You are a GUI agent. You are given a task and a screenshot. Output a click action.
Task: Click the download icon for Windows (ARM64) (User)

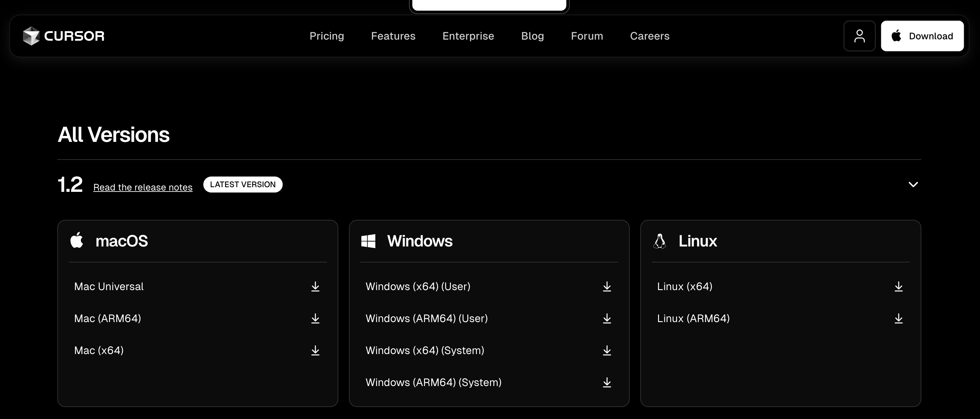click(607, 319)
